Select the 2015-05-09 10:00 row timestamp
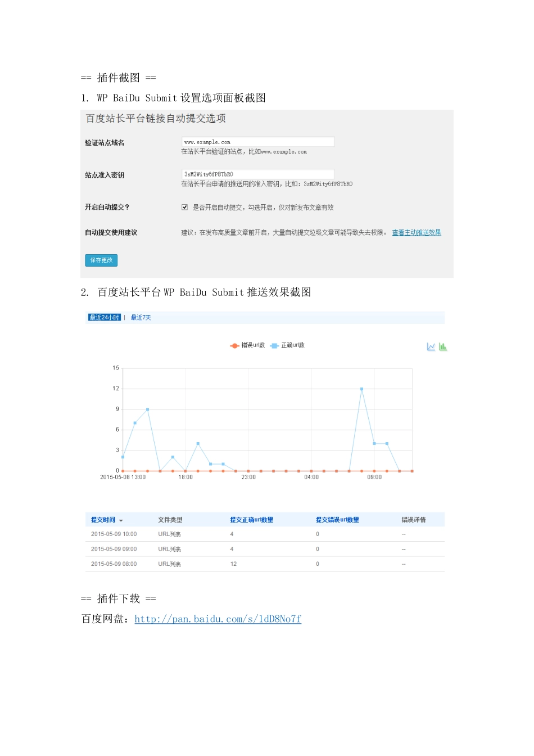Image resolution: width=534 pixels, height=756 pixels. 114,534
